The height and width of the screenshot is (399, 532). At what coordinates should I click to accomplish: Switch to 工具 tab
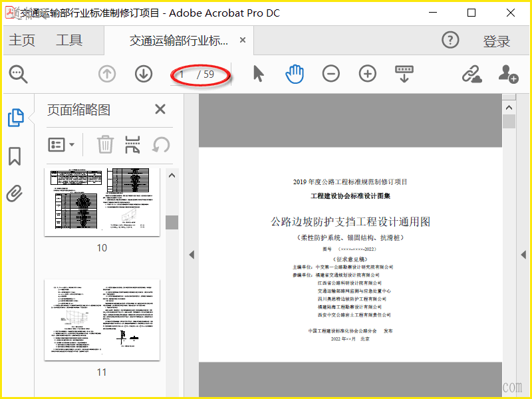(x=69, y=40)
